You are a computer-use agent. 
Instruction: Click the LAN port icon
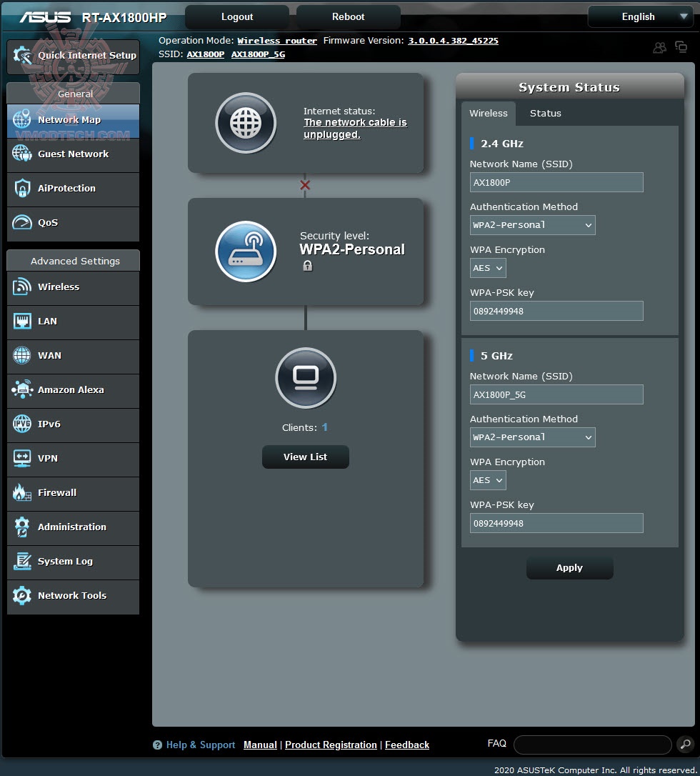coord(21,321)
